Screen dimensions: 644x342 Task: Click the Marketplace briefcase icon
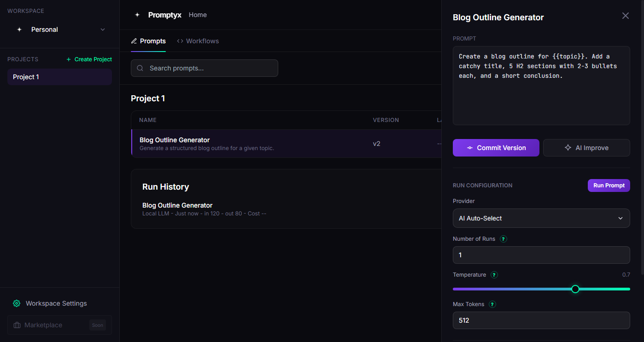[x=17, y=325]
